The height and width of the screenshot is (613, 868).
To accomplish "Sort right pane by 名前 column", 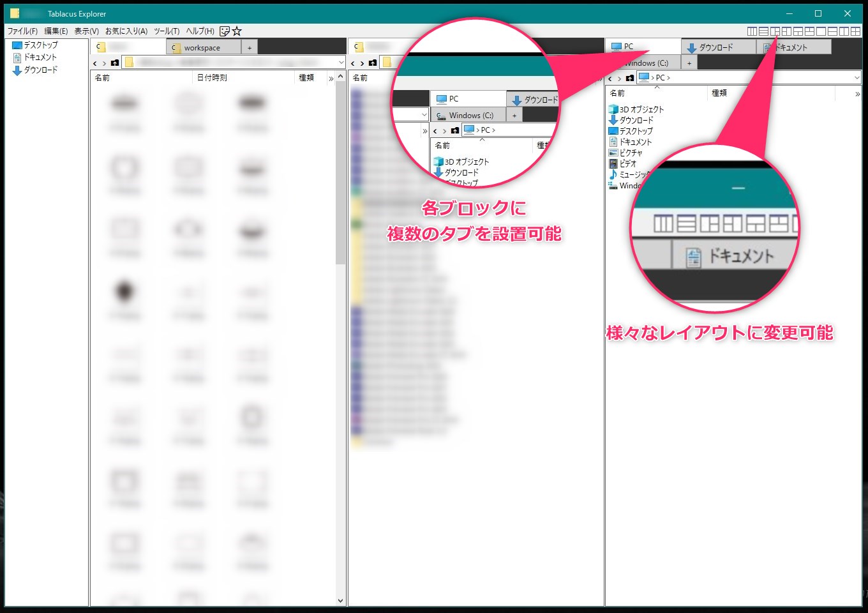I will point(657,93).
